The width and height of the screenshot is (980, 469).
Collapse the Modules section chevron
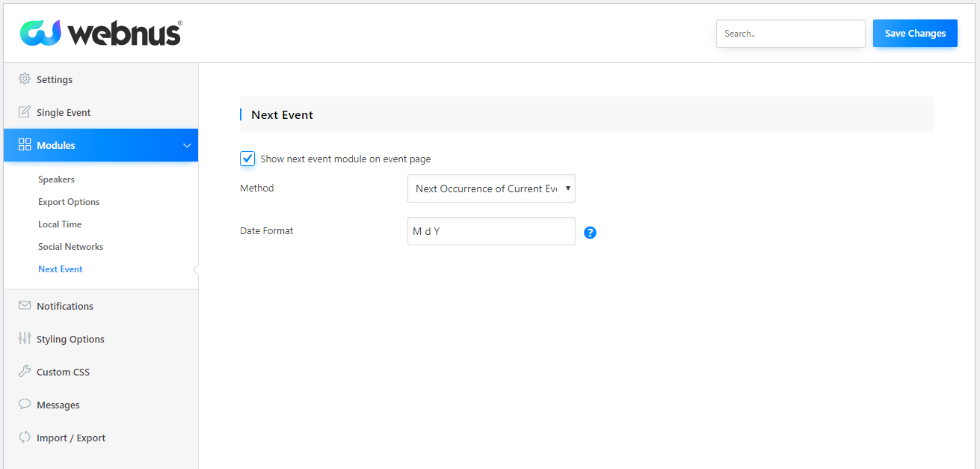pos(187,145)
